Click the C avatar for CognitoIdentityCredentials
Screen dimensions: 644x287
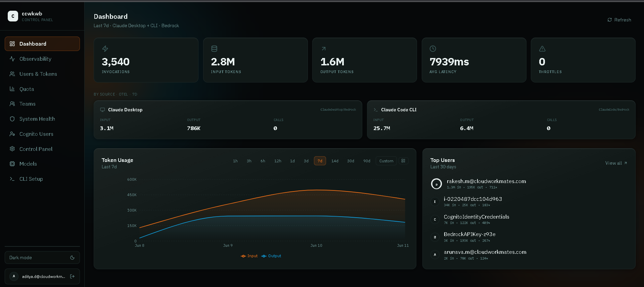pos(435,219)
